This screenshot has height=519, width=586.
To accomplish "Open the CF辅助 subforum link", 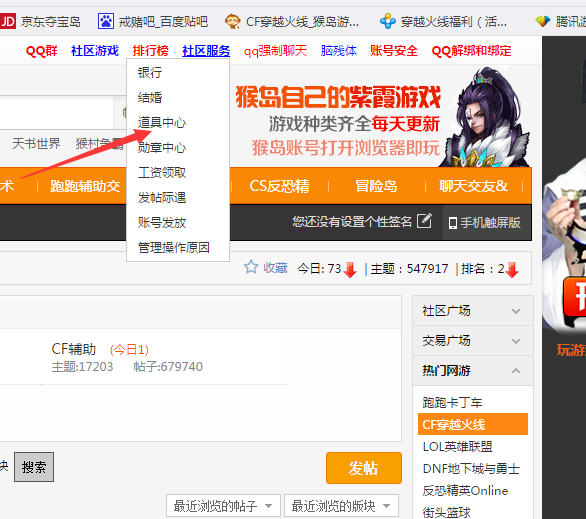I will [74, 349].
